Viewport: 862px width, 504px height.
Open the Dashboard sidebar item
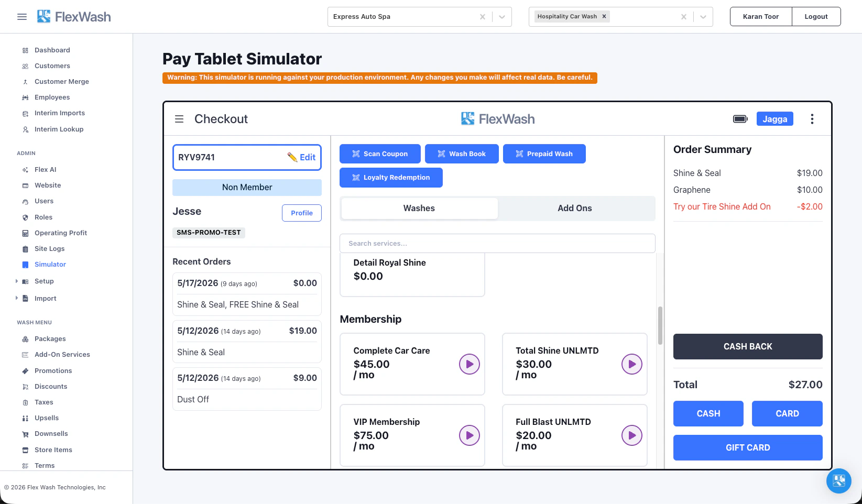[x=52, y=50]
